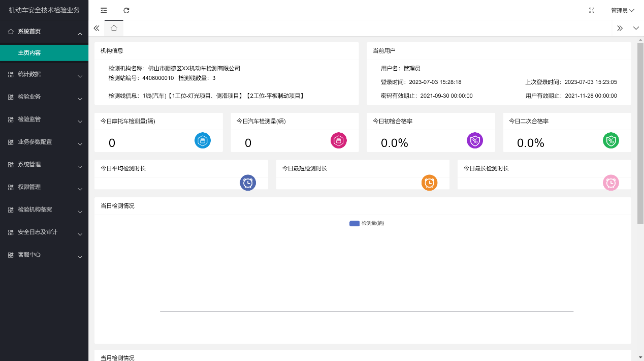
Task: Click the pink car inspection count icon
Action: pos(339,140)
